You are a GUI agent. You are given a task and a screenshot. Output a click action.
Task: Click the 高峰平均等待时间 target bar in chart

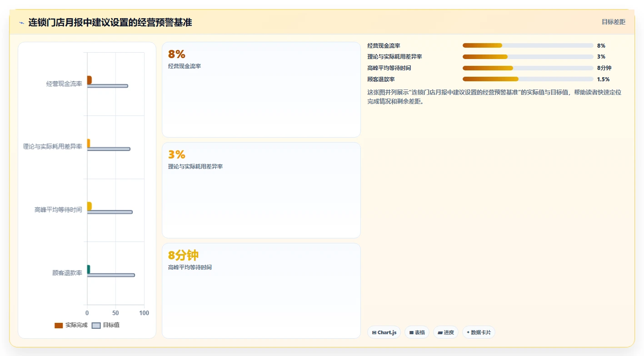110,212
